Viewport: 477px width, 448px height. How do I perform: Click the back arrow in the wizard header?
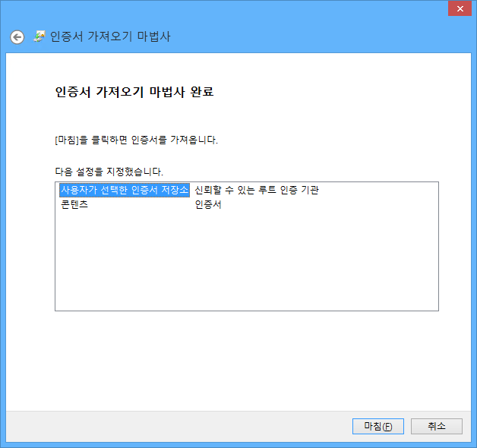(x=17, y=37)
